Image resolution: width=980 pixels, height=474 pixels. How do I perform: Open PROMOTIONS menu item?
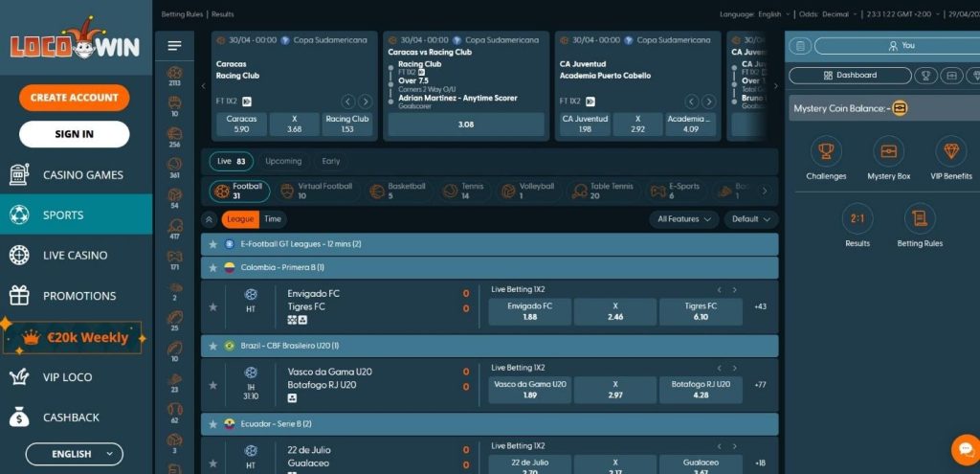point(76,296)
